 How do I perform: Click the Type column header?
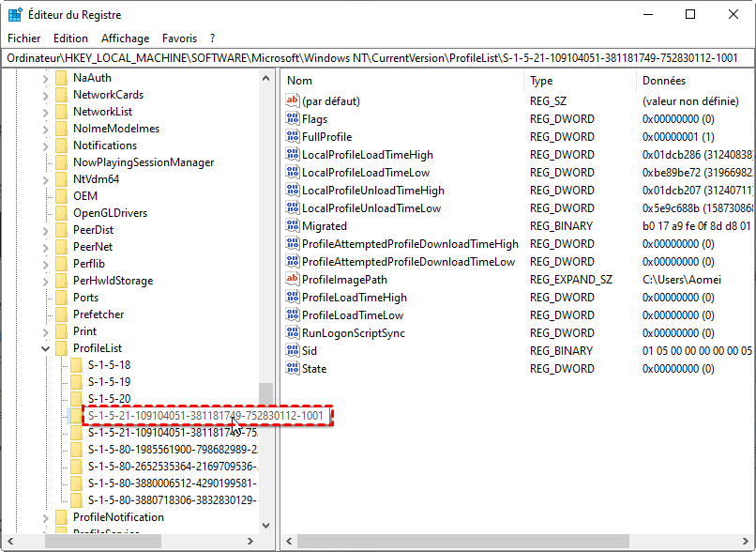point(541,81)
